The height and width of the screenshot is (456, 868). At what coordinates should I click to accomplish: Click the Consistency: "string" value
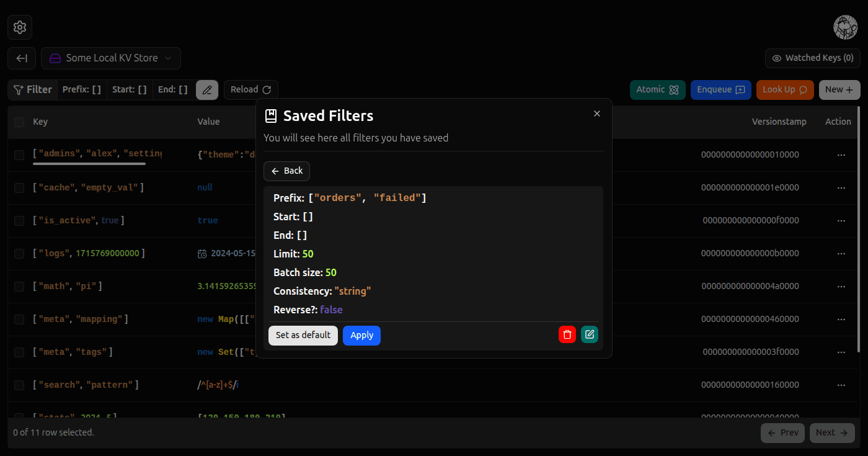click(x=352, y=292)
